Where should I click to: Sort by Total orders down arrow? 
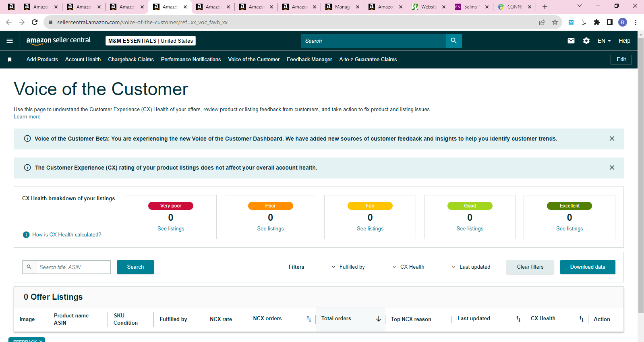379,319
